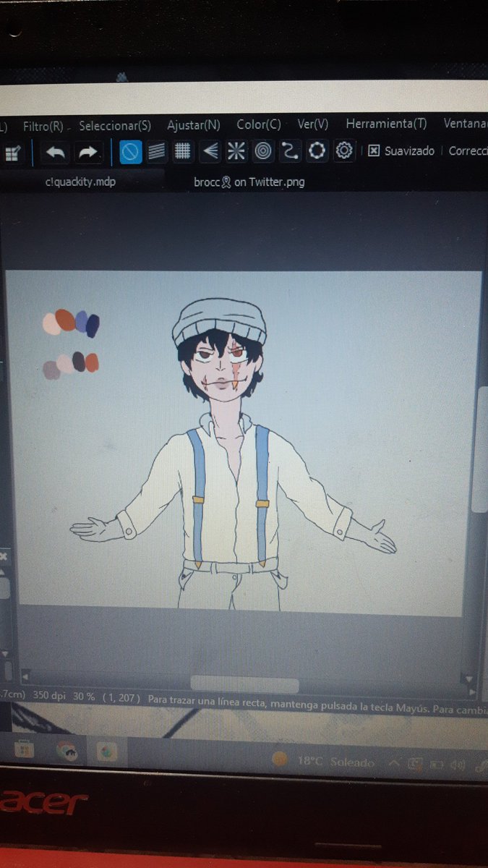
Task: Open the Color(C) menu
Action: pos(258,124)
